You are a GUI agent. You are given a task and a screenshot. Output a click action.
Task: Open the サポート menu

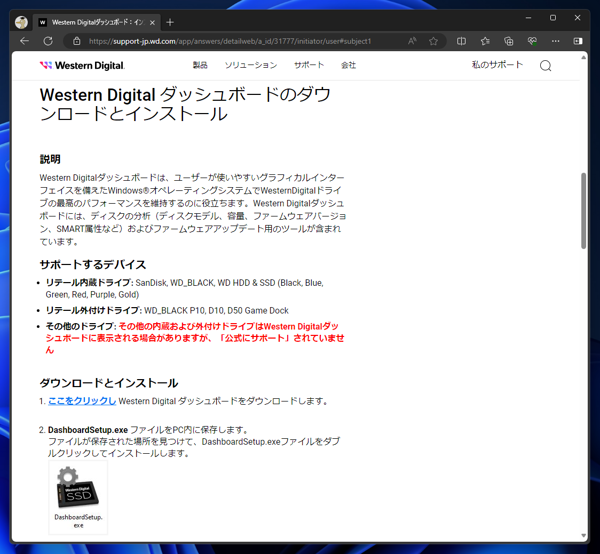(309, 65)
